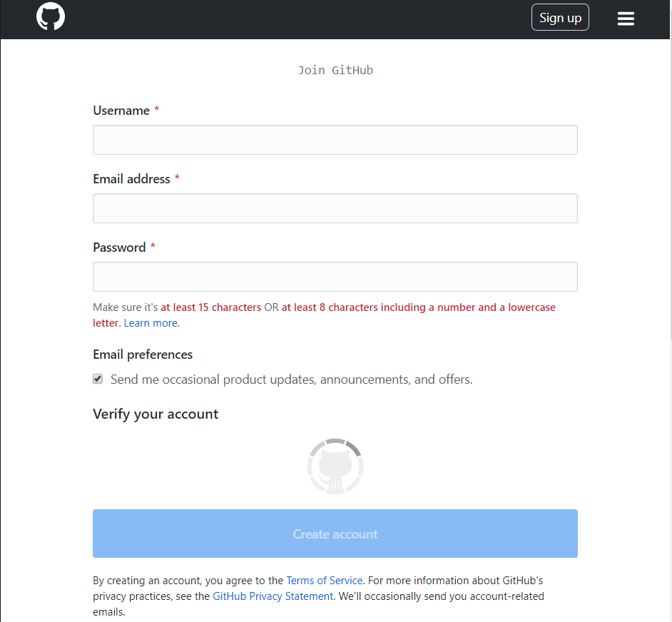The image size is (672, 622).
Task: Click the 'Username' field label
Action: tap(121, 111)
